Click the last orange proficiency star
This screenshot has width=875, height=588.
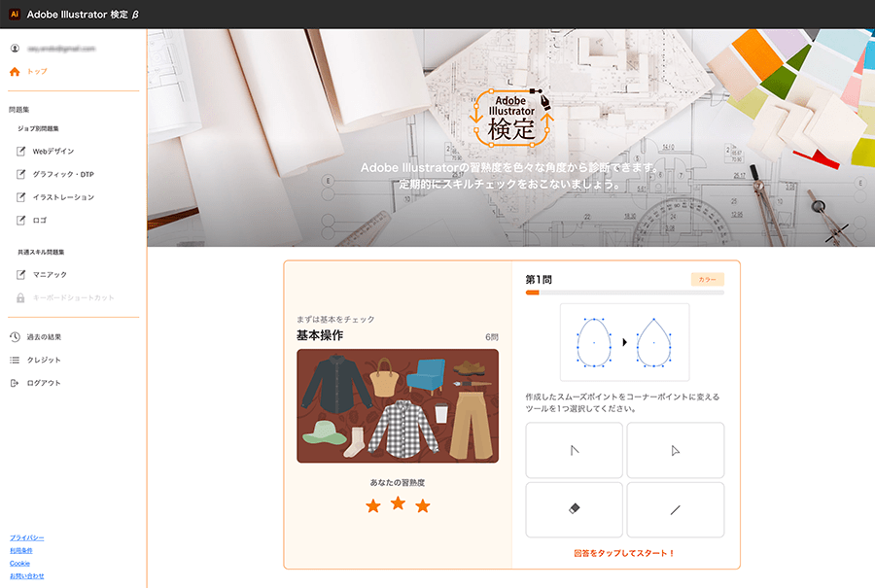pos(423,505)
